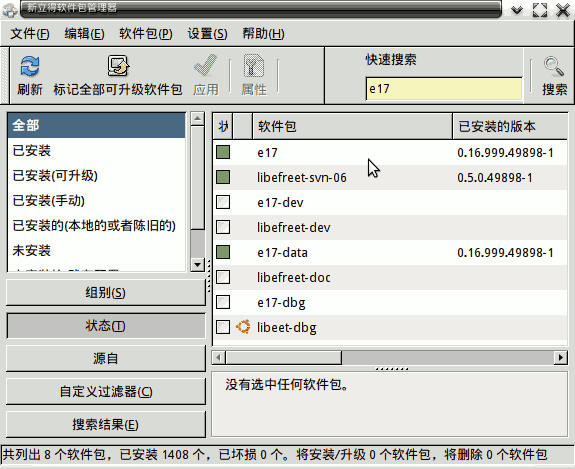Click the Ubuntu logo beside libeet-dbg

[243, 327]
